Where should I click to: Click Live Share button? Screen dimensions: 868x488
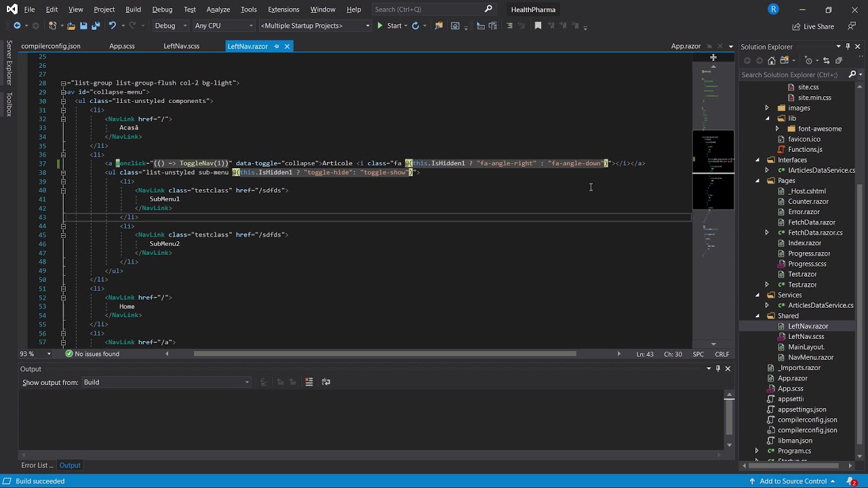coord(813,26)
